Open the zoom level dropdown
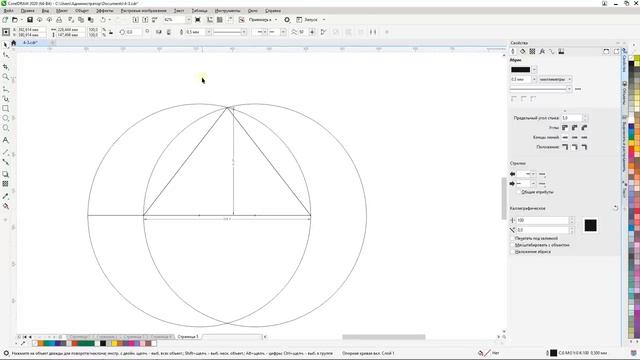 click(x=188, y=20)
